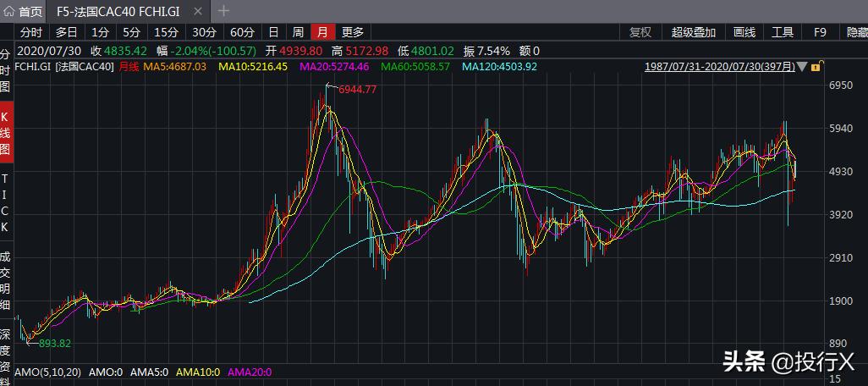Switch chart to 15分 interval
This screenshot has width=868, height=386.
coord(166,32)
